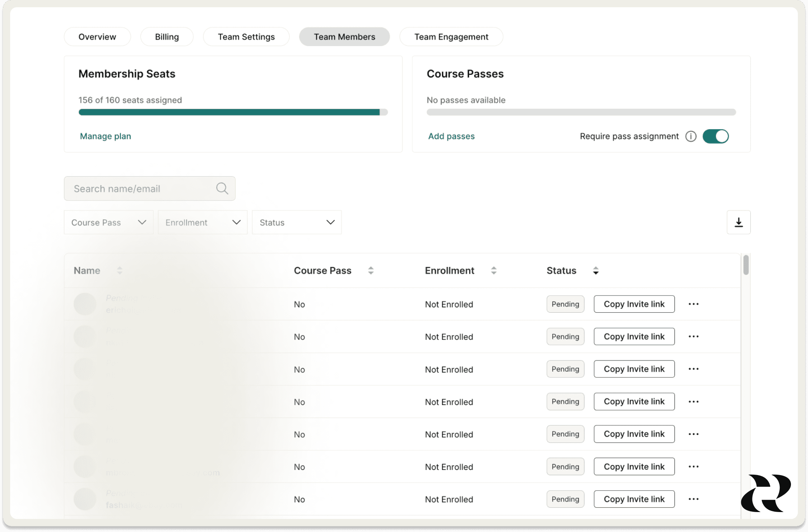Viewport: 808px width, 532px height.
Task: Sort by the Name column arrows
Action: 120,271
